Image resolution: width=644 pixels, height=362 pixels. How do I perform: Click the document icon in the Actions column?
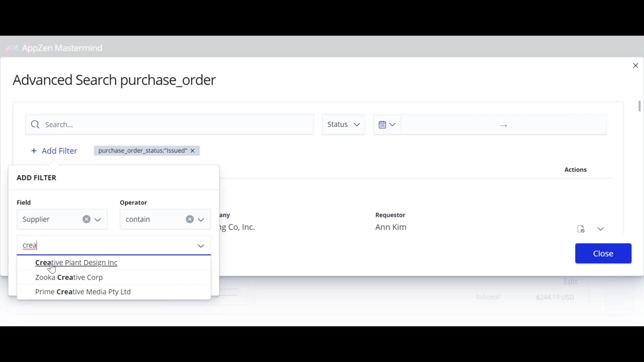pyautogui.click(x=581, y=229)
